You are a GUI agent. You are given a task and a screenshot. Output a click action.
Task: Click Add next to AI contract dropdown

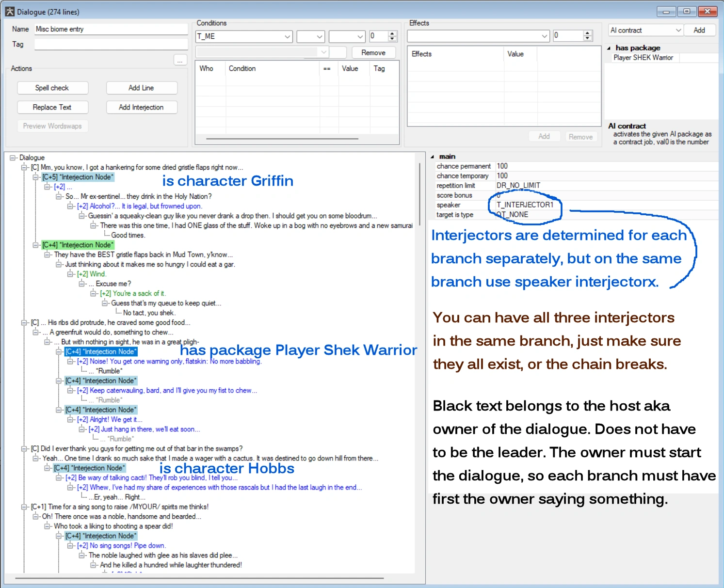point(699,30)
